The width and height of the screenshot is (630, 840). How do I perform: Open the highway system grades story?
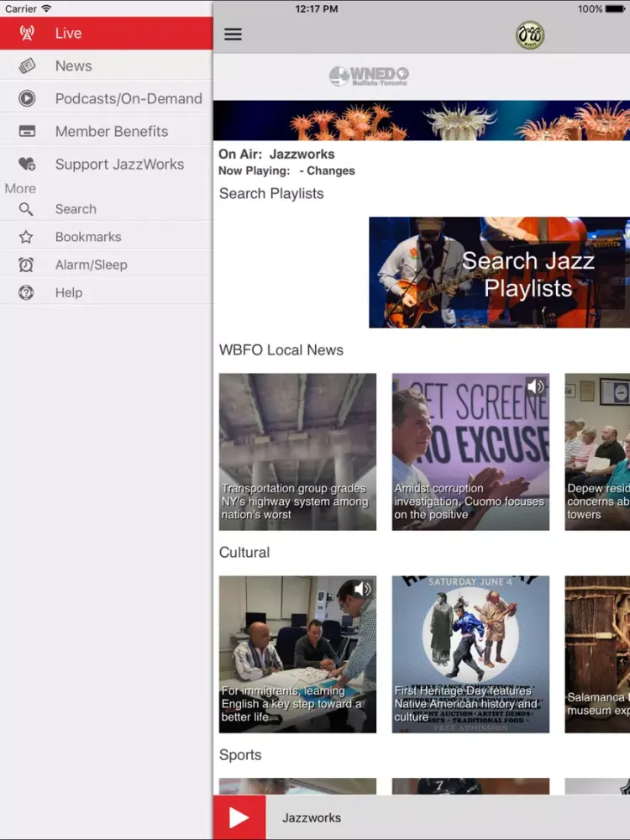tap(297, 452)
